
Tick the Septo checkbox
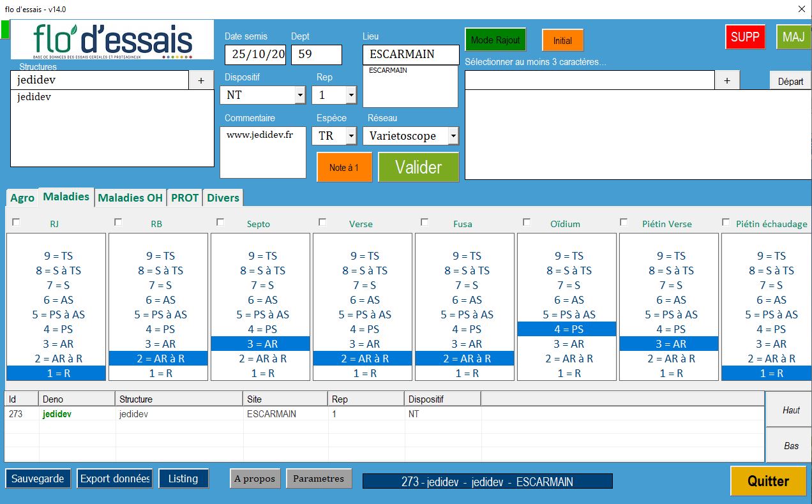tap(220, 222)
